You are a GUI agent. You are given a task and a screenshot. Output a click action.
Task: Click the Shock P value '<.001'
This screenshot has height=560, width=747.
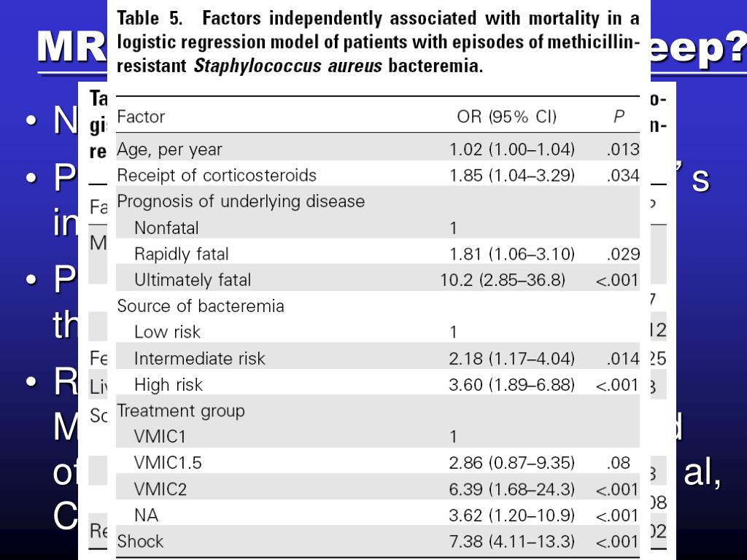617,542
